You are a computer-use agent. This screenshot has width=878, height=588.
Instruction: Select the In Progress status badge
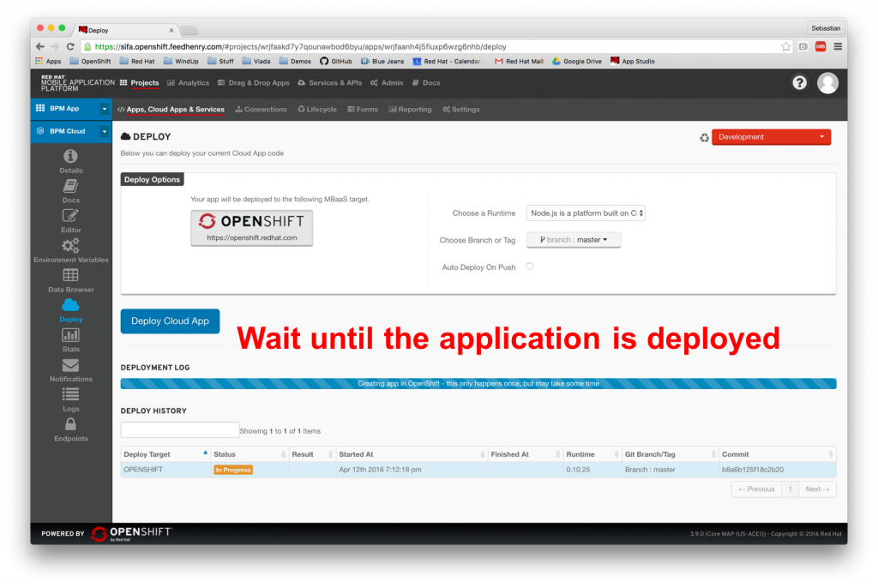tap(233, 470)
